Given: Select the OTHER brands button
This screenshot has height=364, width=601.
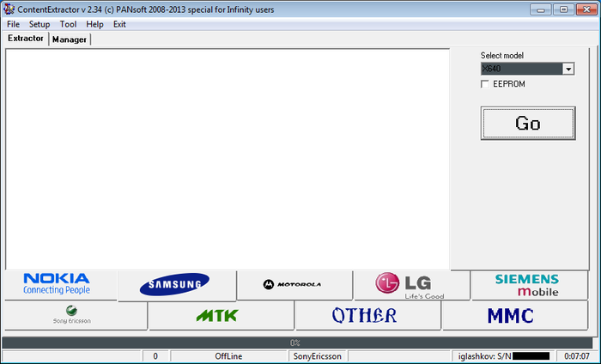Looking at the screenshot, I should click(x=367, y=316).
